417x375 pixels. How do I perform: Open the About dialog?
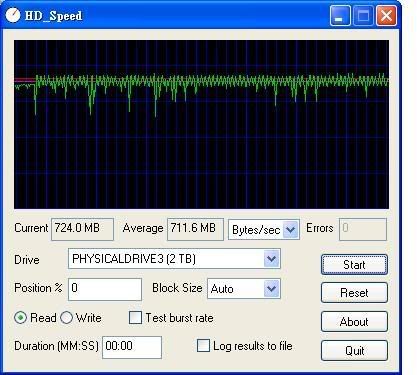(354, 322)
